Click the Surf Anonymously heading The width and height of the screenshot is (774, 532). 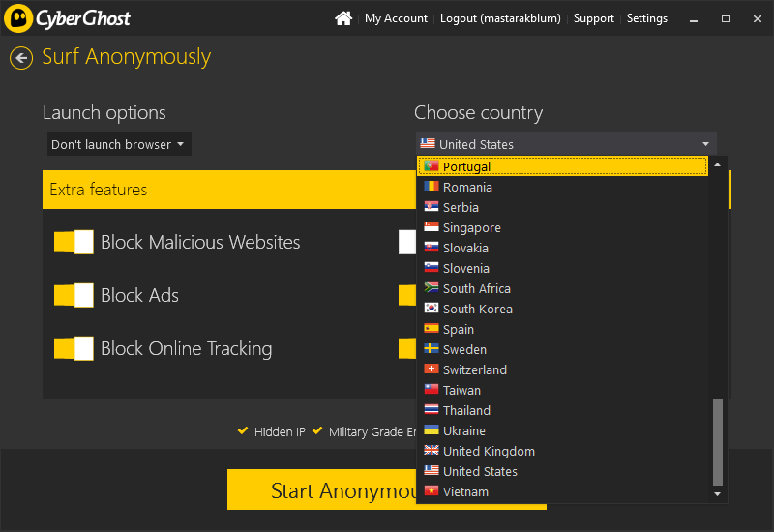click(127, 57)
